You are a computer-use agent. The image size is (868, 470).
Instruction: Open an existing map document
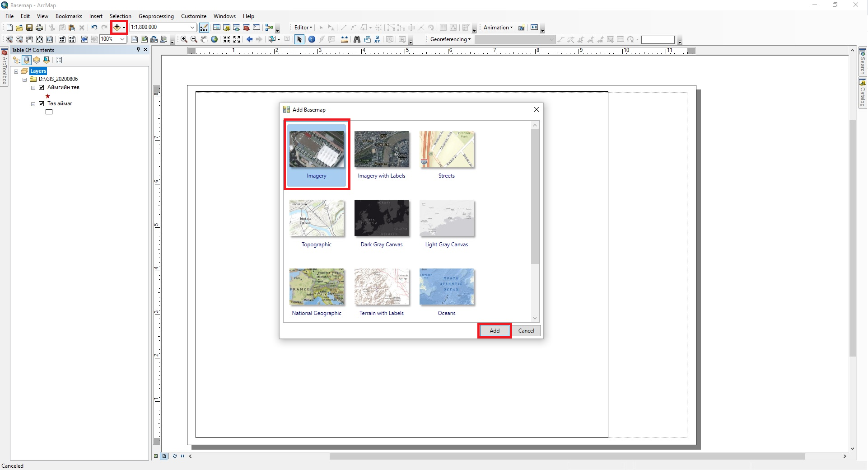[x=19, y=28]
